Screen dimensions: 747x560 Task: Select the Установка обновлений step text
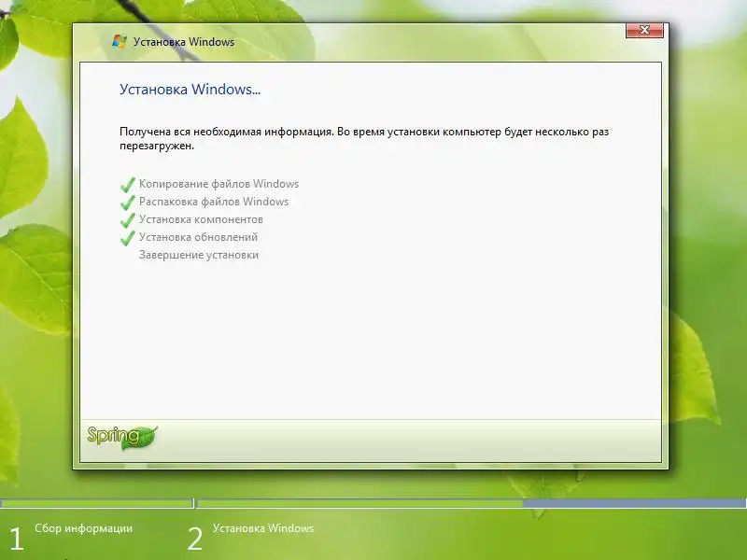pyautogui.click(x=198, y=237)
